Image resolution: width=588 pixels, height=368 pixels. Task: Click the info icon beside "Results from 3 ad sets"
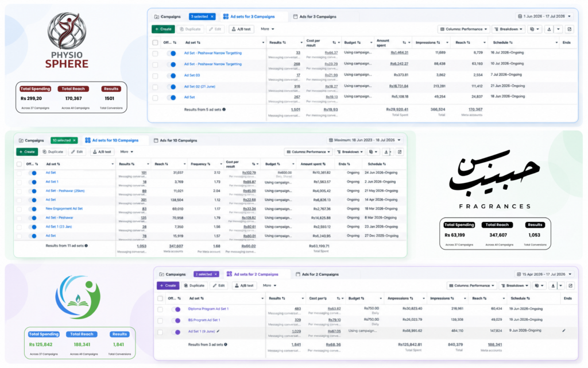pos(225,345)
